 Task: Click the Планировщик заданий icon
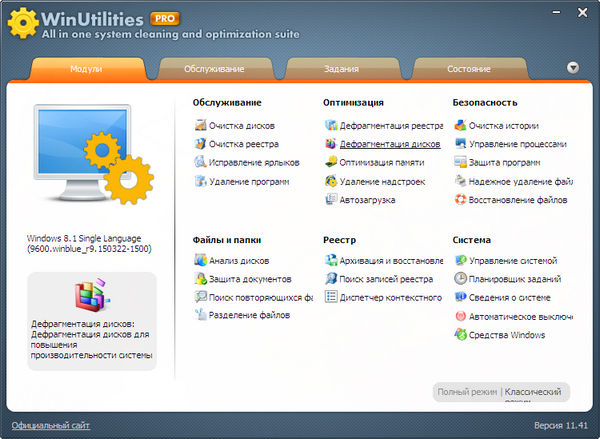[x=460, y=279]
